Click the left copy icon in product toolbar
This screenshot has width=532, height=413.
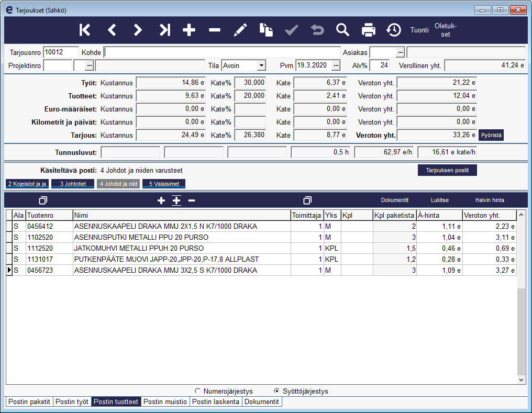(x=43, y=200)
